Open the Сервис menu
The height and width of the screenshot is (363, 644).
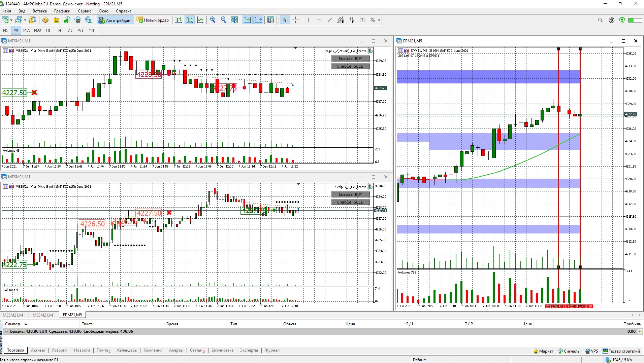pos(85,11)
